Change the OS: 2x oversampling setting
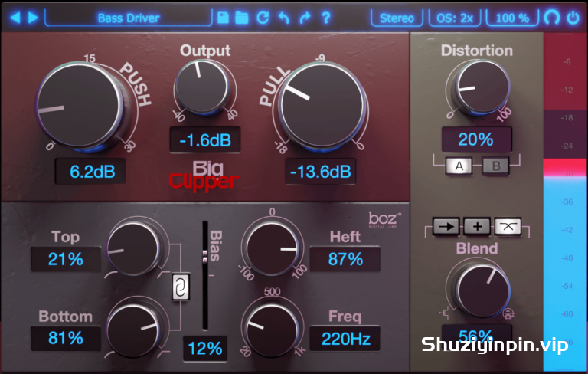The width and height of the screenshot is (588, 374). [455, 18]
